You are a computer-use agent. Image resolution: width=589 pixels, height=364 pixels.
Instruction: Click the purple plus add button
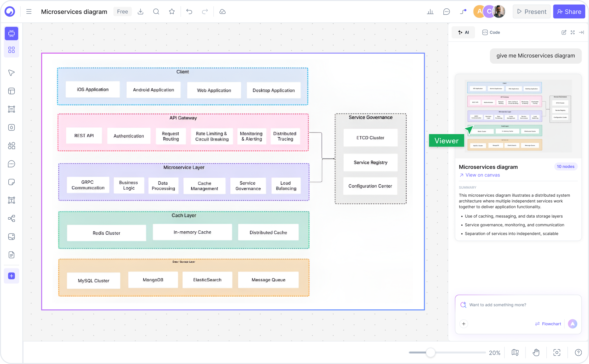(x=11, y=276)
